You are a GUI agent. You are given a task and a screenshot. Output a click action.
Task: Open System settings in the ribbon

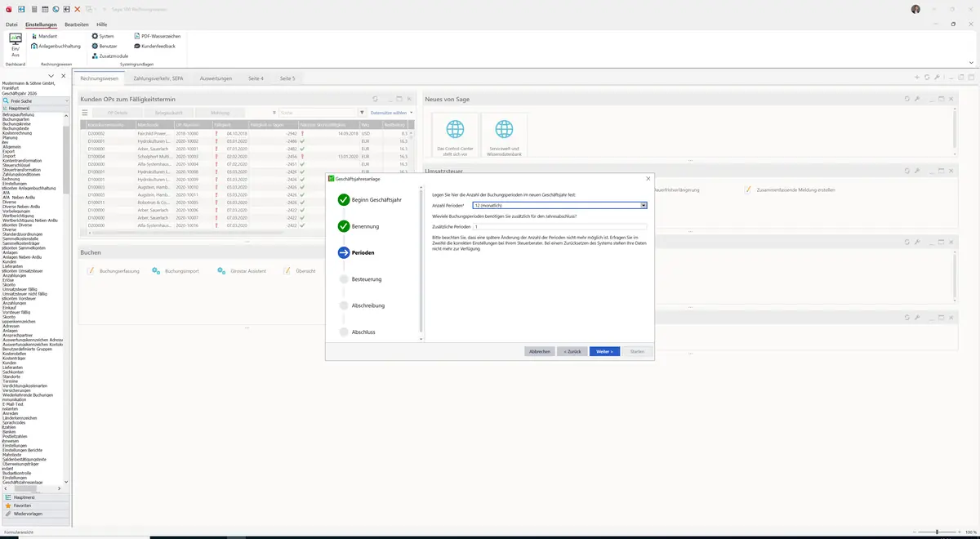click(103, 37)
